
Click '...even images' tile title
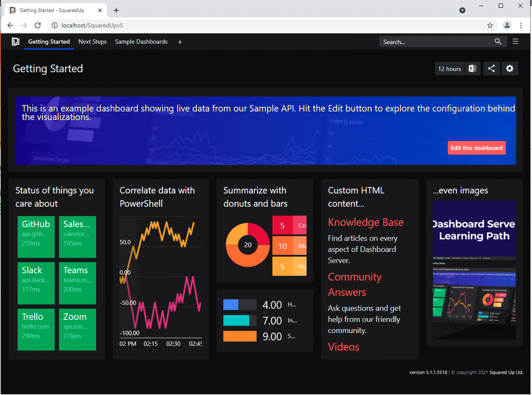[x=460, y=190]
